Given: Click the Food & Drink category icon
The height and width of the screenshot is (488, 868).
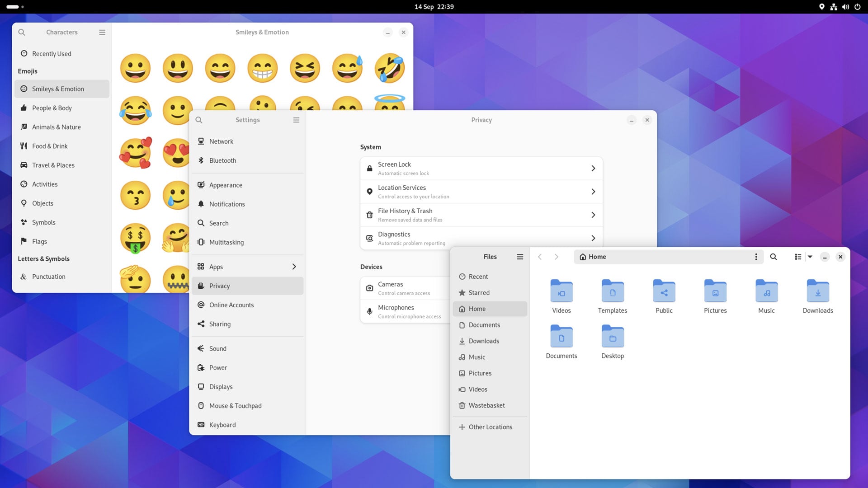Looking at the screenshot, I should tap(24, 146).
